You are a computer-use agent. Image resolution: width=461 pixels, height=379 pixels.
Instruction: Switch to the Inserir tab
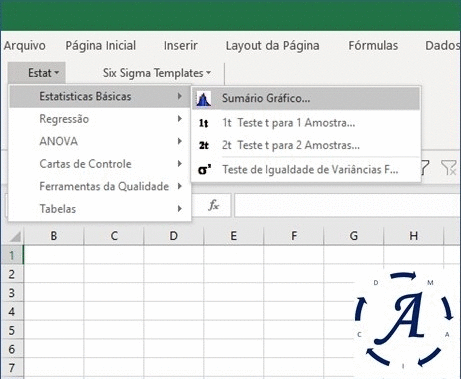click(180, 46)
